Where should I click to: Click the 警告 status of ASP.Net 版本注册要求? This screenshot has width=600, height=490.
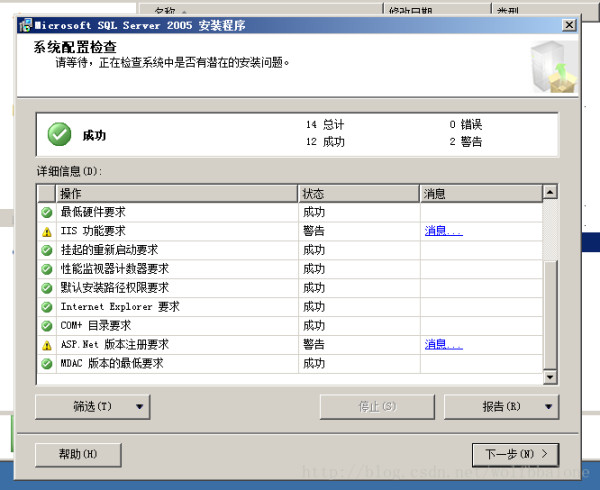(314, 344)
